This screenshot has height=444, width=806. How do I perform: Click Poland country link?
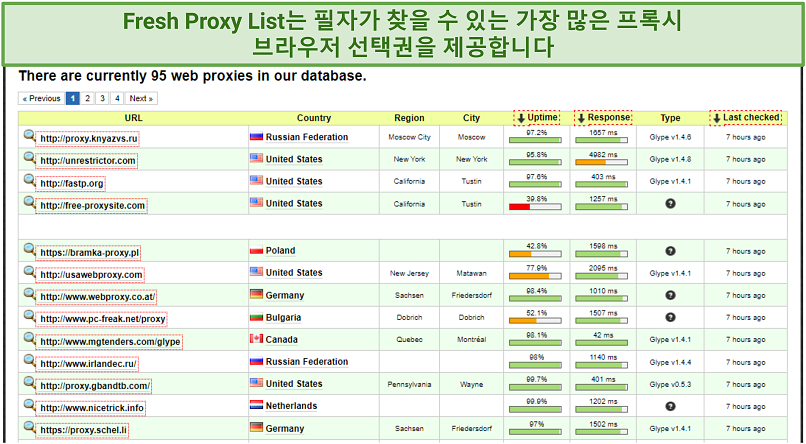pyautogui.click(x=280, y=251)
